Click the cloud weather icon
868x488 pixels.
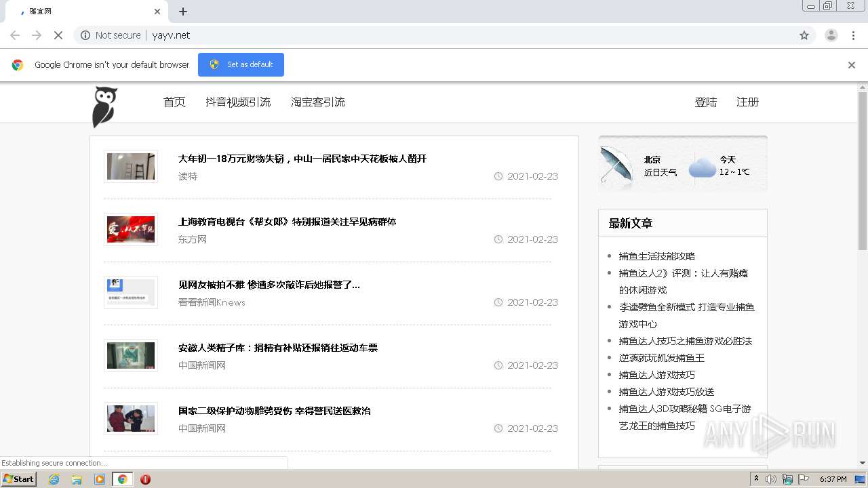703,167
